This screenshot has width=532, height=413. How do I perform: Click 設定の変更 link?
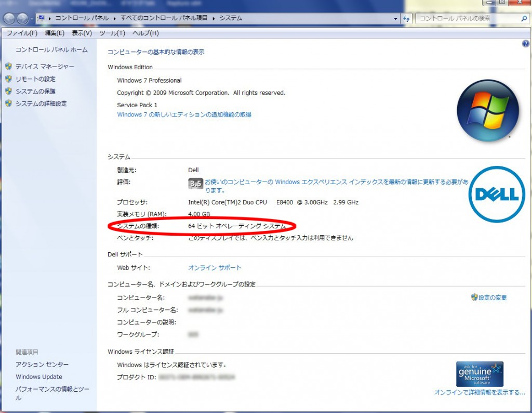[x=493, y=298]
